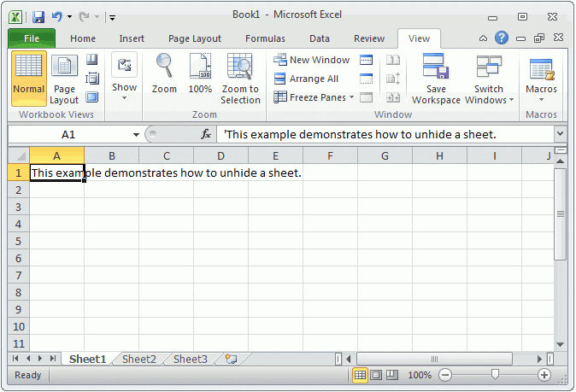Viewport: 576px width, 392px height.
Task: Open the Name Box dropdown arrow
Action: pos(136,135)
